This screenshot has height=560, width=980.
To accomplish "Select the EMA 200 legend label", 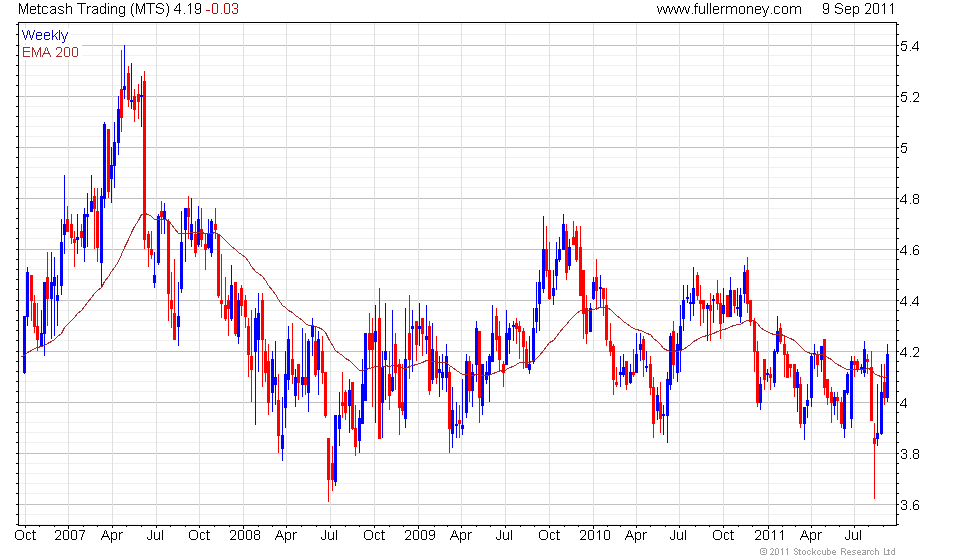I will tap(51, 52).
